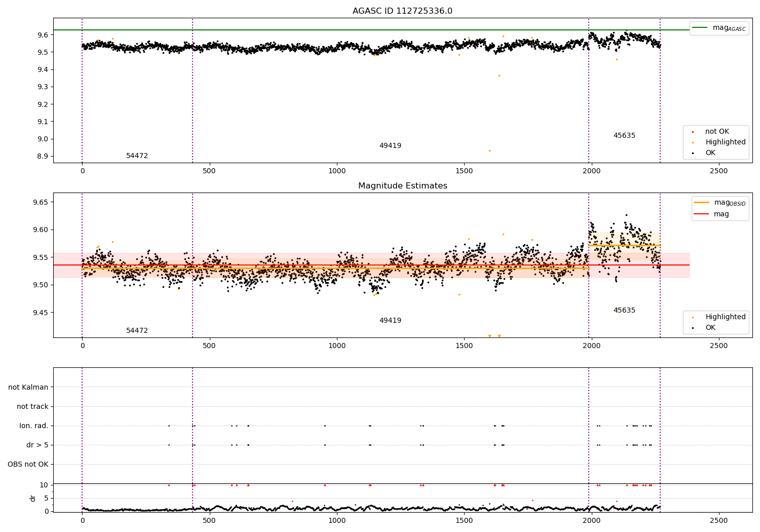Click 'OK' entry in the Magnitude Estimates legend

tap(710, 328)
